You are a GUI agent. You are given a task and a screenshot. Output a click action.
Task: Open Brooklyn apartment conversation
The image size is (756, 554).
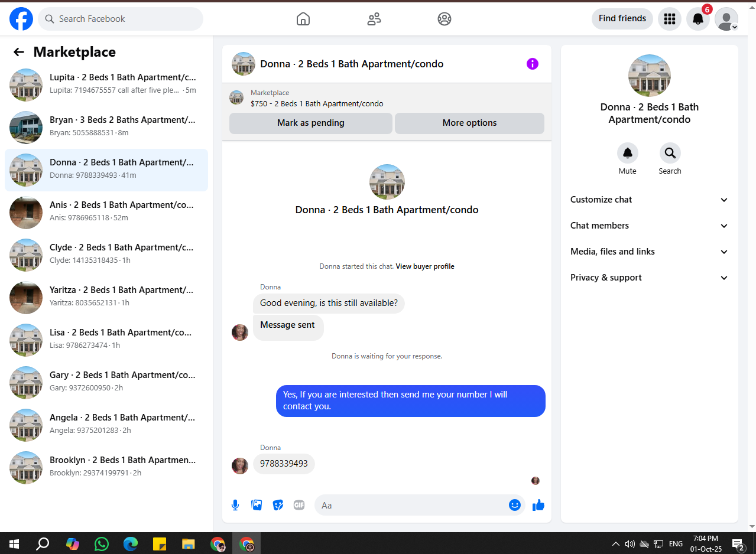106,468
